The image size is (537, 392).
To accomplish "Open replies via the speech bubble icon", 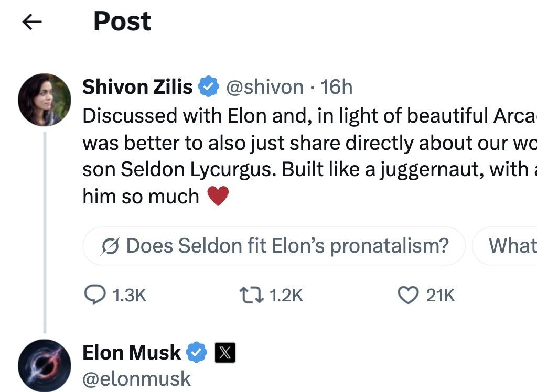I will coord(94,296).
